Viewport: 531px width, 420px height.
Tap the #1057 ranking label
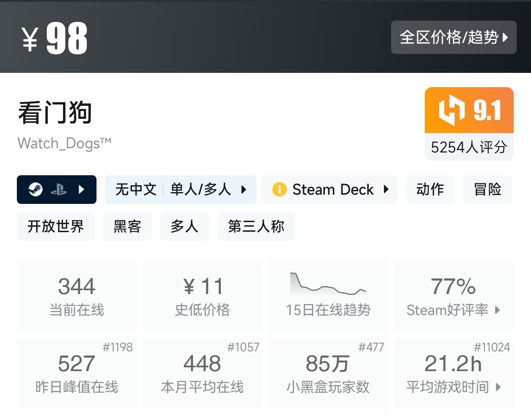[x=243, y=347]
